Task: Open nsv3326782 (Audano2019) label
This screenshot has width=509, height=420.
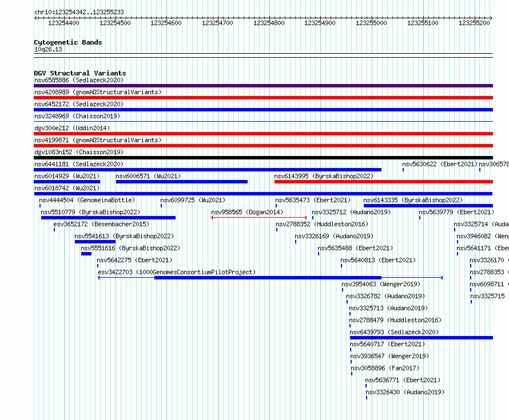Action: [x=385, y=296]
